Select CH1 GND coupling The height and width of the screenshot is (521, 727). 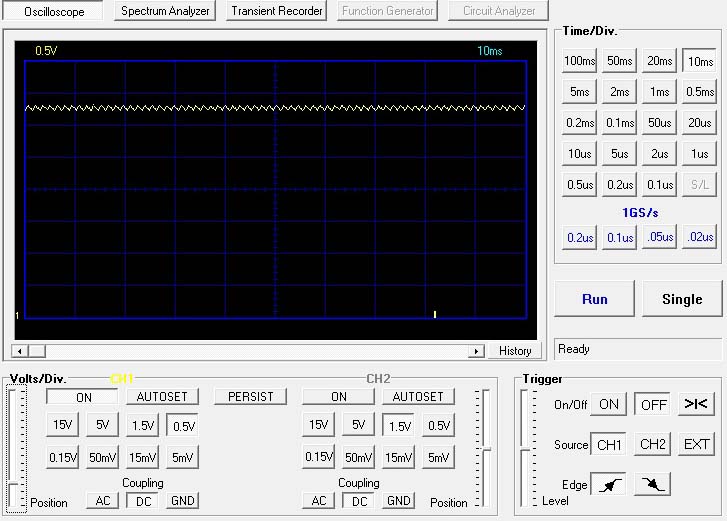click(182, 501)
